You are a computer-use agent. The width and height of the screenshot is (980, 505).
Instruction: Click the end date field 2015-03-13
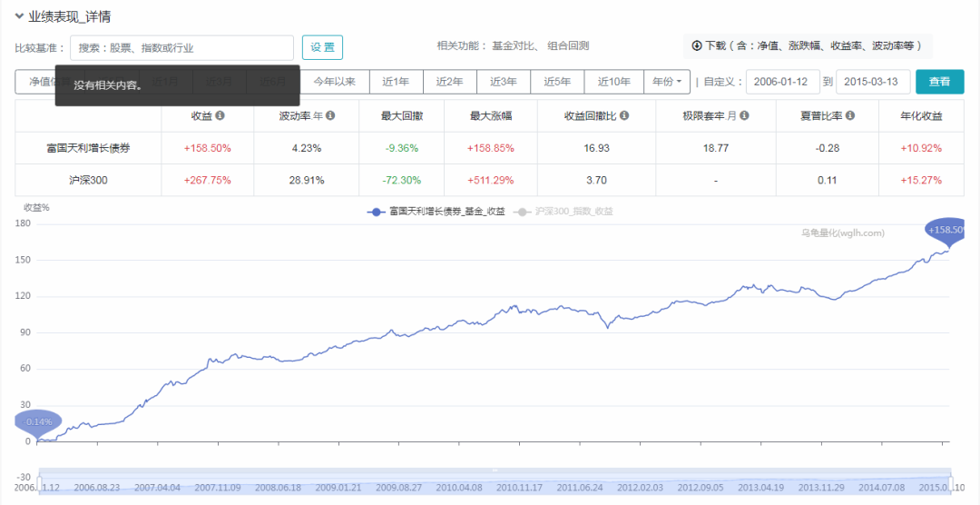tap(873, 82)
